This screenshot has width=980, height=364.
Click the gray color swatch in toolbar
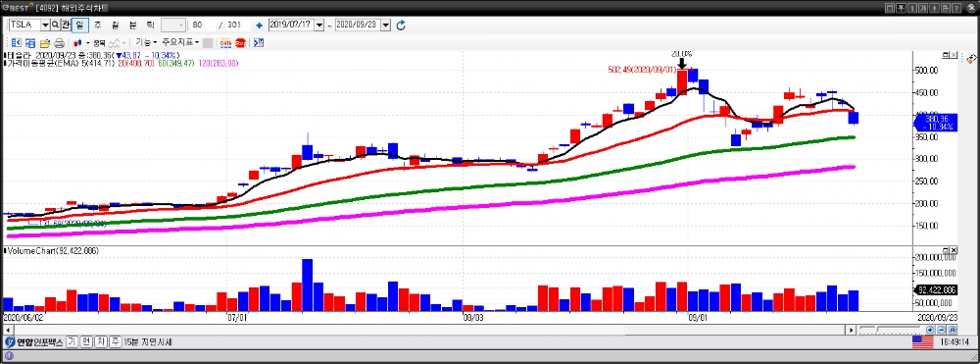208,42
